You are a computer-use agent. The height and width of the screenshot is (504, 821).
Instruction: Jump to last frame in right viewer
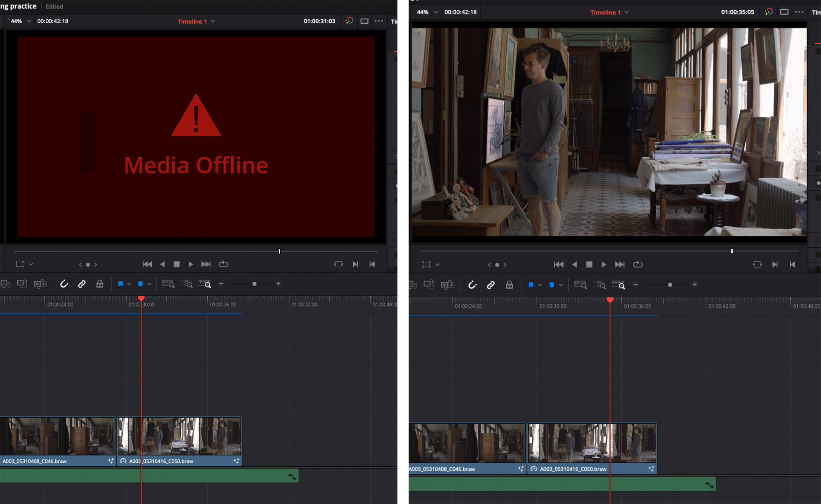tap(620, 265)
